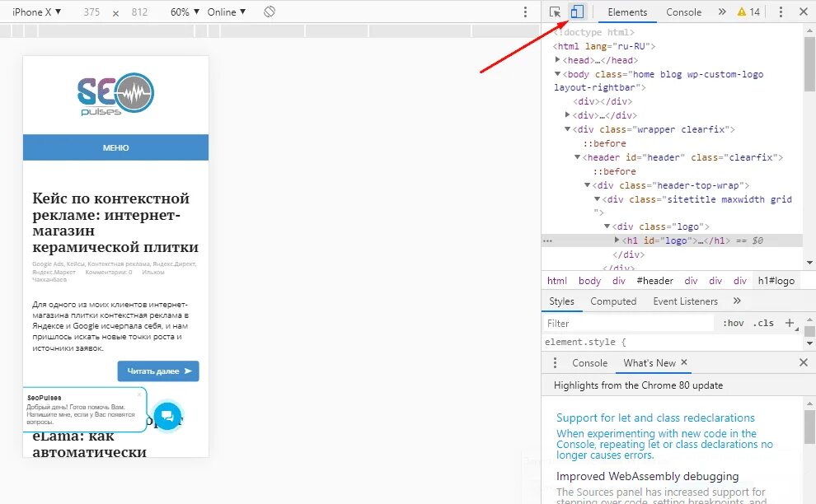Select the first ::before pseudo-element
The image size is (816, 504).
pyautogui.click(x=604, y=143)
